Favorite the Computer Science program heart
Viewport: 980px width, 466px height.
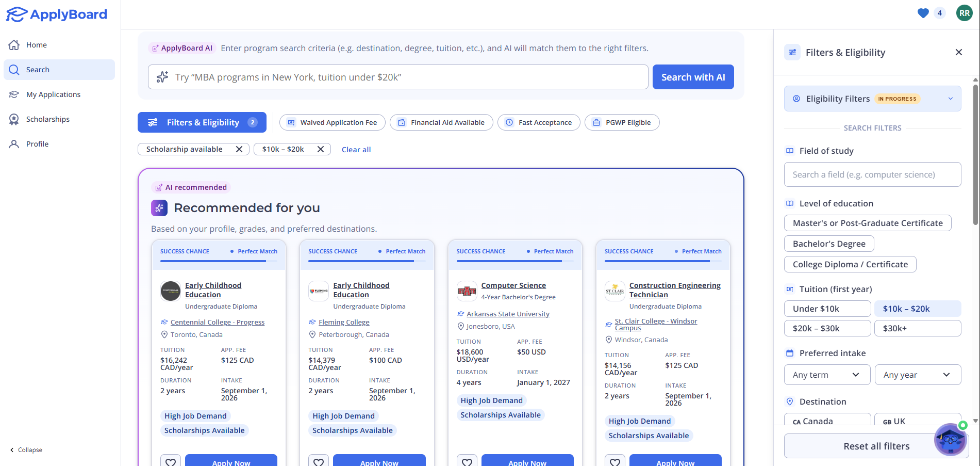[x=467, y=462]
